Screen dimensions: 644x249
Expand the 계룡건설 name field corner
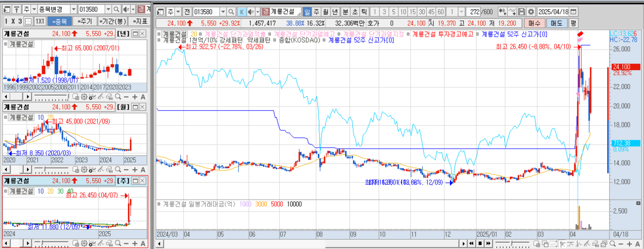coord(299,14)
